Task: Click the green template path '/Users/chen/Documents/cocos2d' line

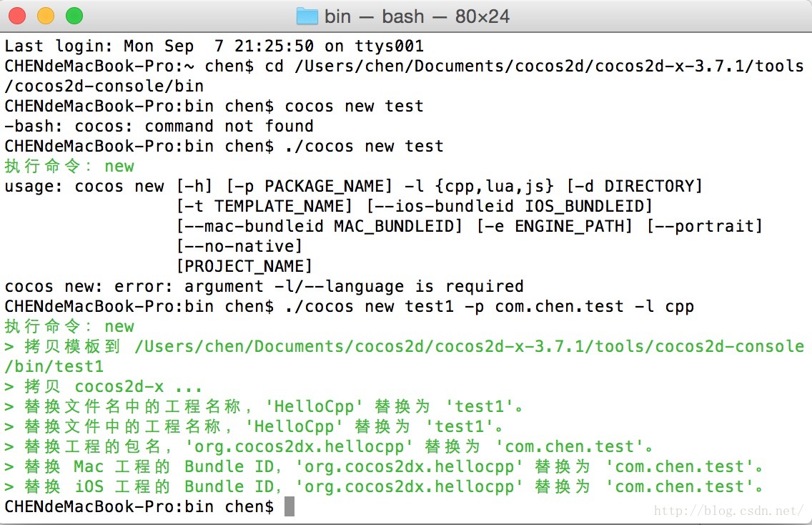Action: (x=404, y=357)
